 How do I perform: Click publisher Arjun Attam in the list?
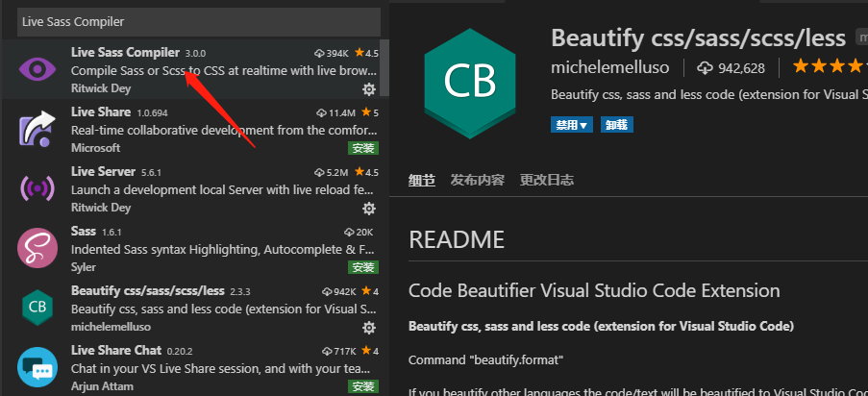102,386
